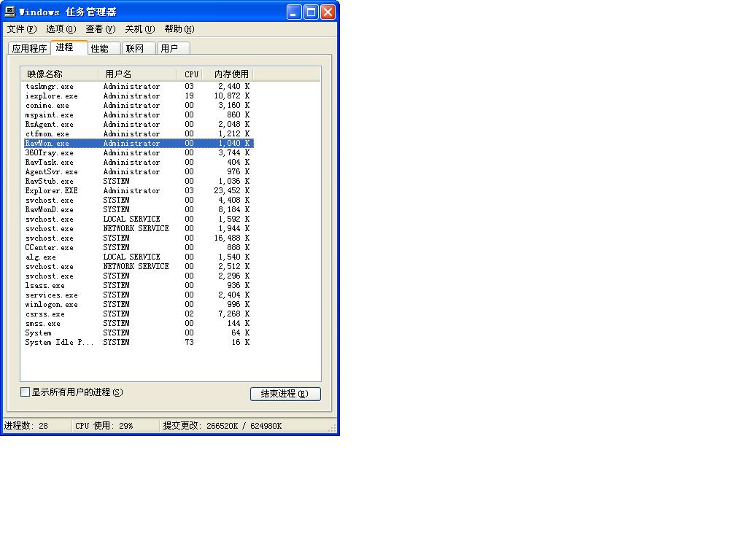Select the winlogon.exe process

click(x=138, y=305)
